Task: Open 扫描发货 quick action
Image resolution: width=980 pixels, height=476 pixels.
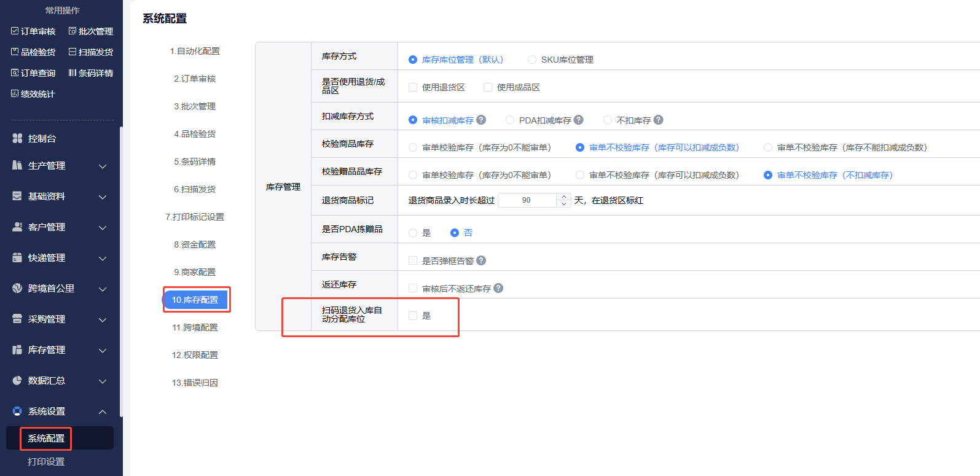Action: 91,52
